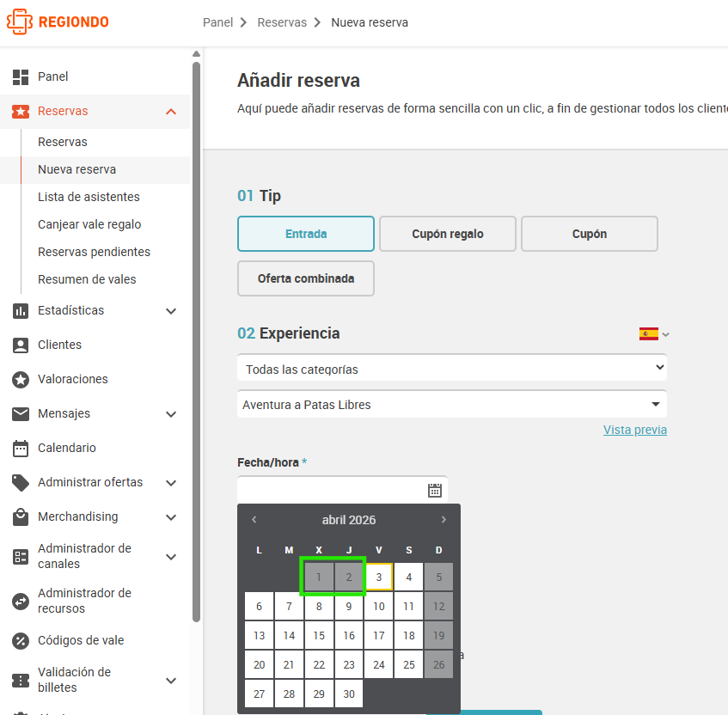Open Valoraciones star icon

click(x=21, y=379)
